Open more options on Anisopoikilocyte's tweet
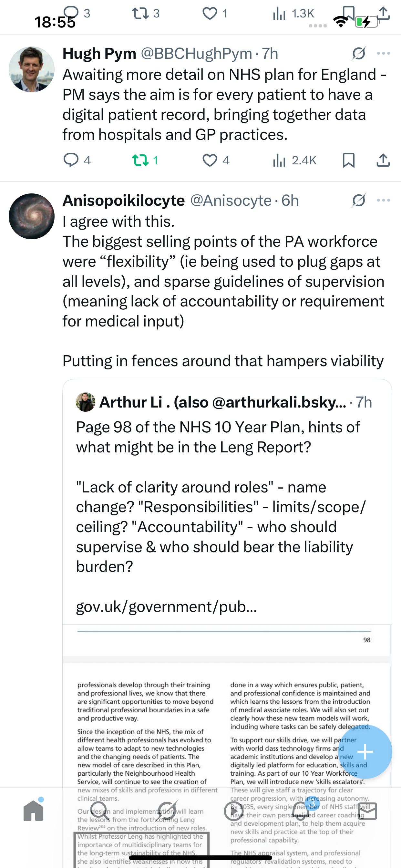The width and height of the screenshot is (401, 868). [x=384, y=200]
